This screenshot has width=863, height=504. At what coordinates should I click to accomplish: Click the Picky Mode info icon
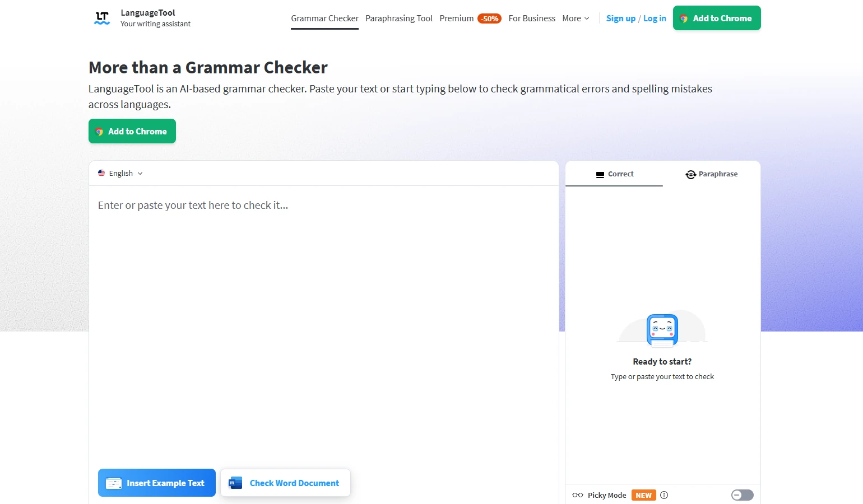(664, 495)
